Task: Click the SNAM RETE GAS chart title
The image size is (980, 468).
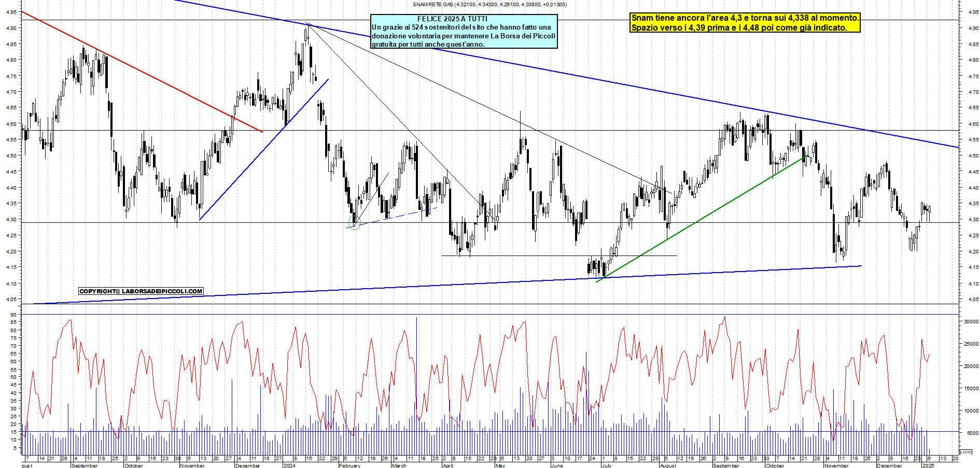Action: (x=489, y=5)
